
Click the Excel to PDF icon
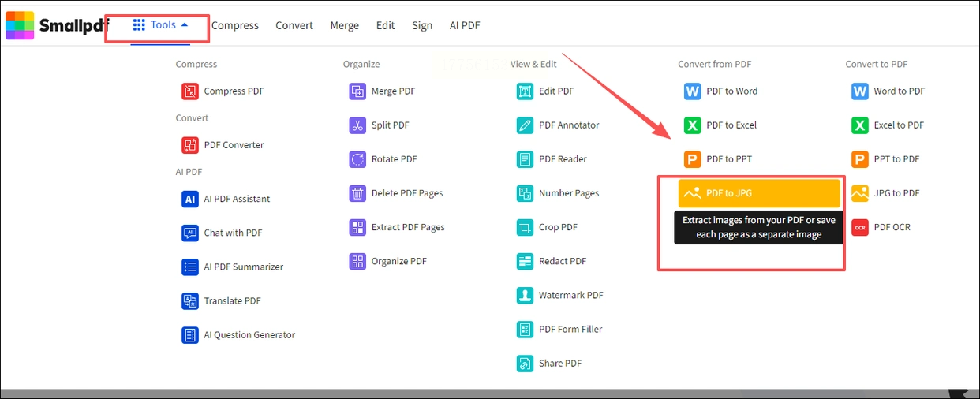(859, 125)
